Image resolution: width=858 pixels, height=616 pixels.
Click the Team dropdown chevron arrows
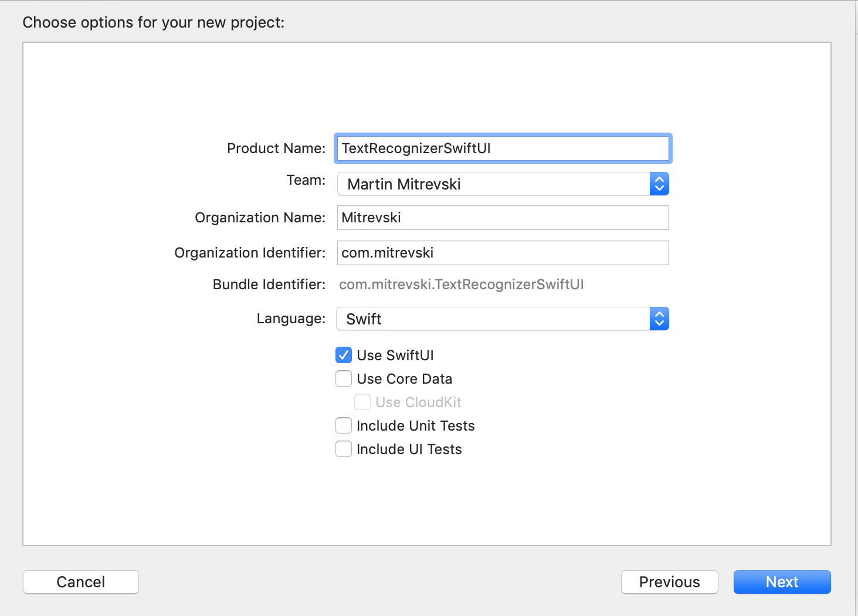659,184
